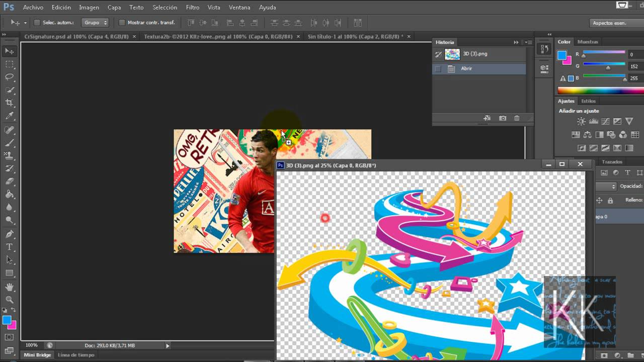The image size is (644, 362).
Task: Select the Path Selection tool
Action: (9, 260)
